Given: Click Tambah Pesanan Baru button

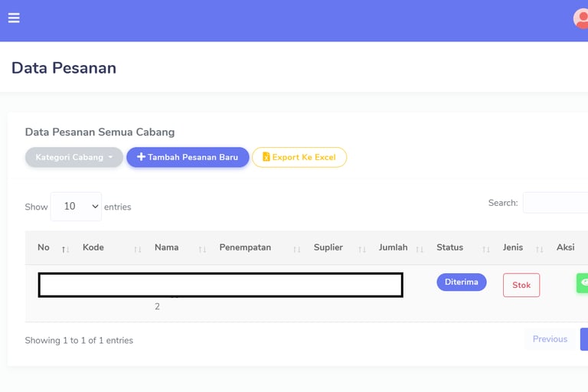Looking at the screenshot, I should pos(188,157).
